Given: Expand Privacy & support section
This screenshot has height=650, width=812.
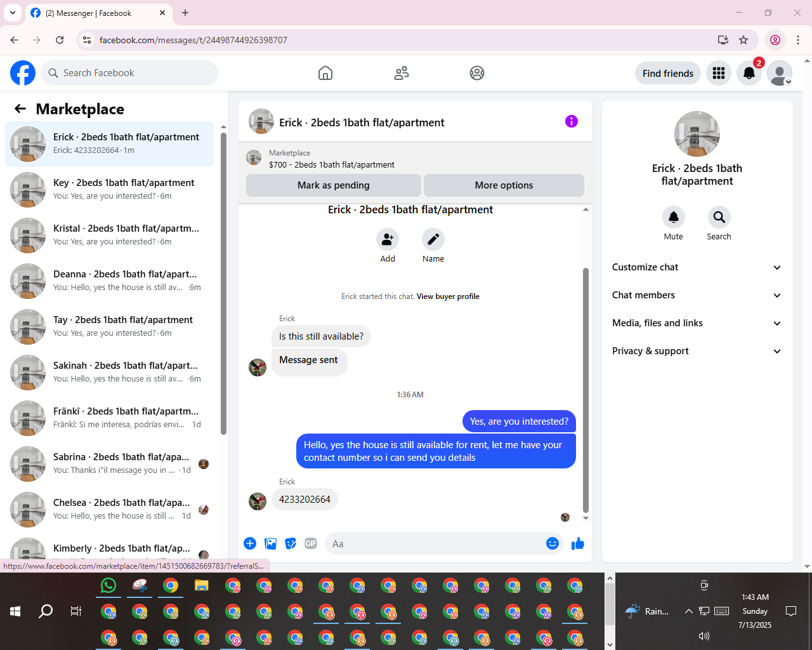Looking at the screenshot, I should (x=697, y=351).
